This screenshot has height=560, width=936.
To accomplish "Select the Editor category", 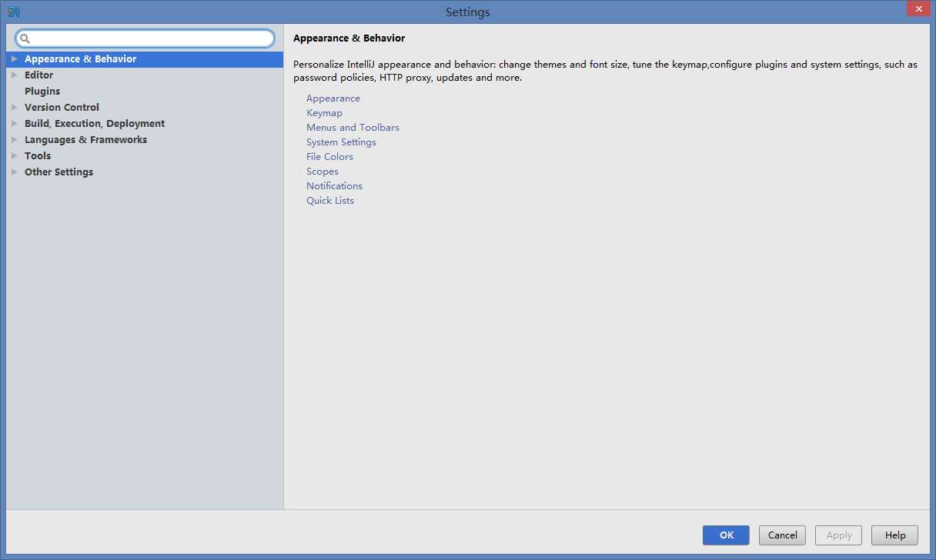I will point(145,75).
